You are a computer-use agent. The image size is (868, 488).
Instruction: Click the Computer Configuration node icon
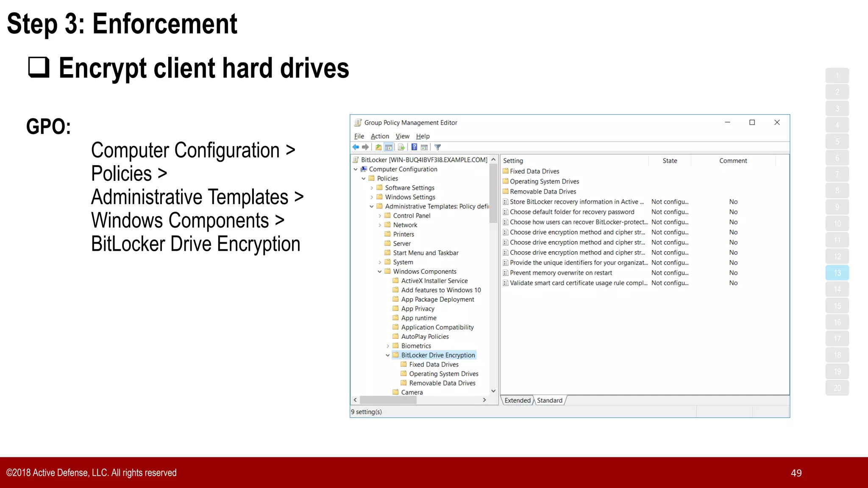pos(364,169)
